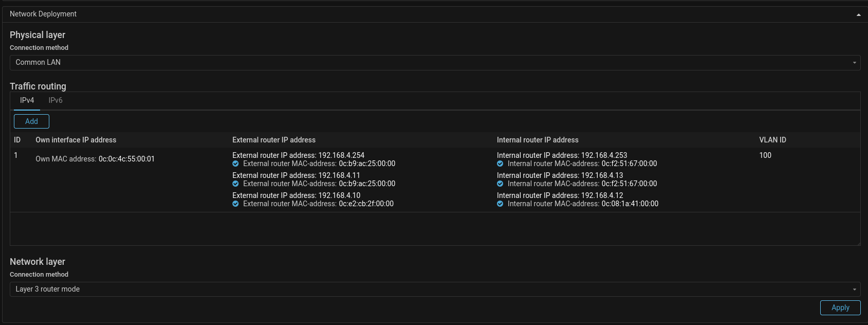Screen dimensions: 868x325
Task: Click verified check icon beside internal router 192.168.4.13 MAC
Action: click(500, 184)
